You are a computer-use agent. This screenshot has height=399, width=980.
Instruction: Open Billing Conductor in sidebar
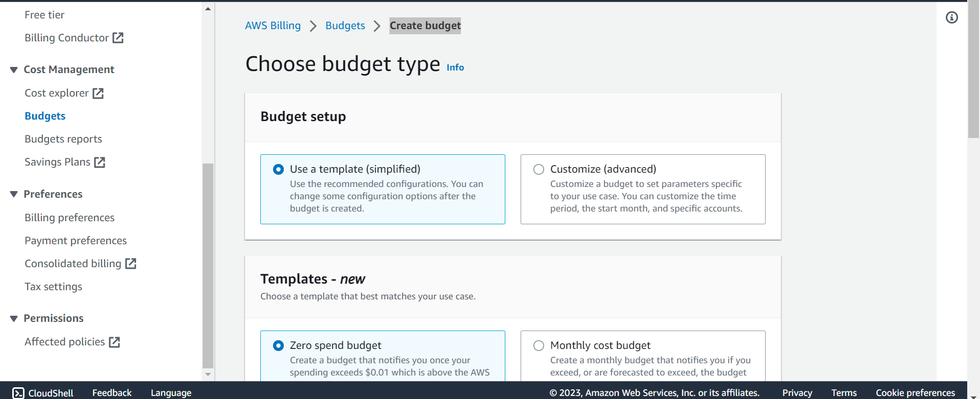67,38
